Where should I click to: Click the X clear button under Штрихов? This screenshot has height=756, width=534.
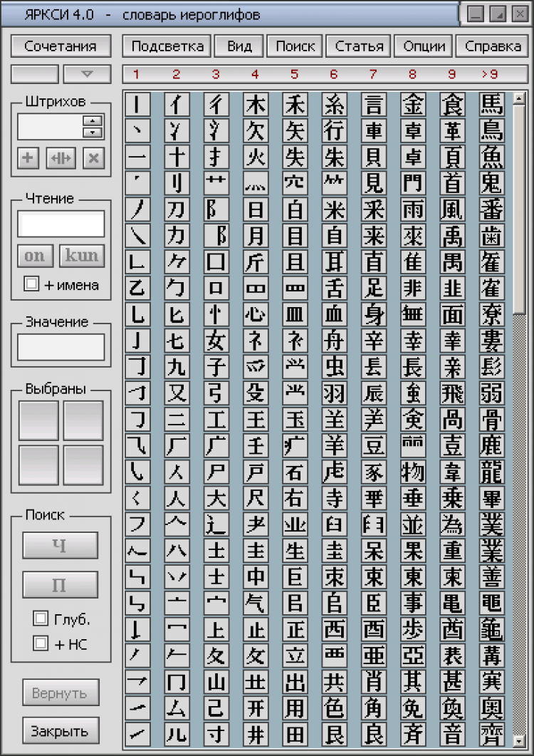click(x=93, y=158)
